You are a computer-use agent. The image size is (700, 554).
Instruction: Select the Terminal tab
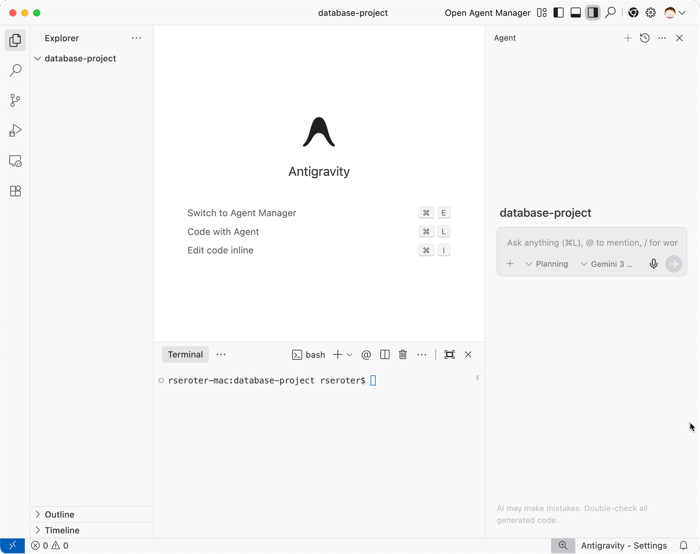click(185, 354)
